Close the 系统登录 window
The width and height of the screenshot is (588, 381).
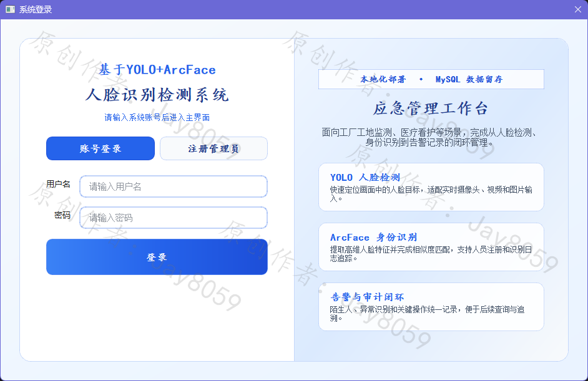578,9
